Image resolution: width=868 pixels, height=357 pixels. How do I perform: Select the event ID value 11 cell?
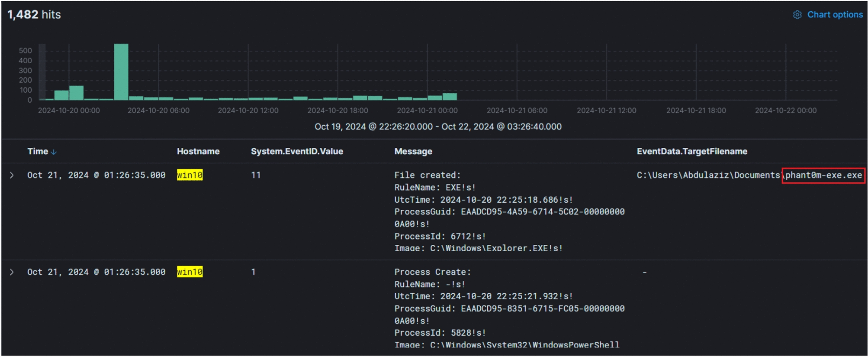(256, 175)
